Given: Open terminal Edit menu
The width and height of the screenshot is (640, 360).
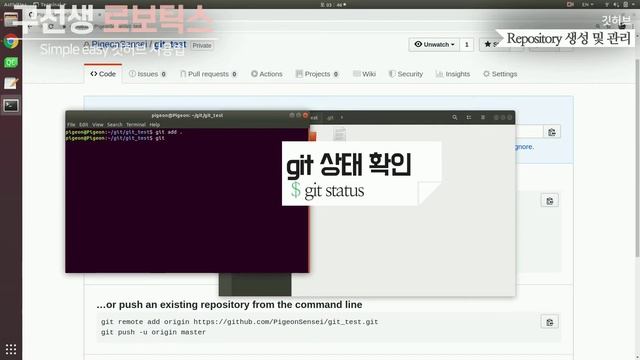Looking at the screenshot, I should pyautogui.click(x=84, y=124).
